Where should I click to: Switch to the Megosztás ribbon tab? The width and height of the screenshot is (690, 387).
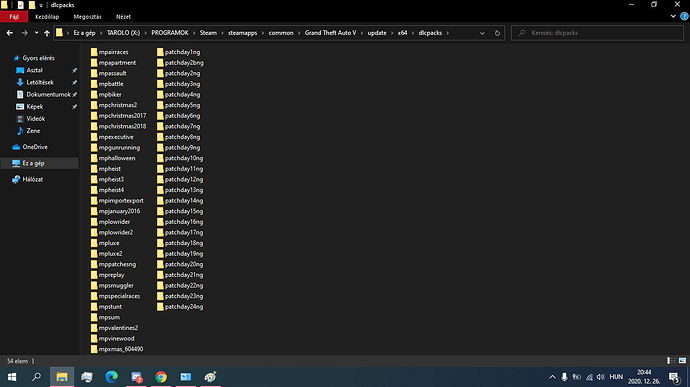point(87,17)
